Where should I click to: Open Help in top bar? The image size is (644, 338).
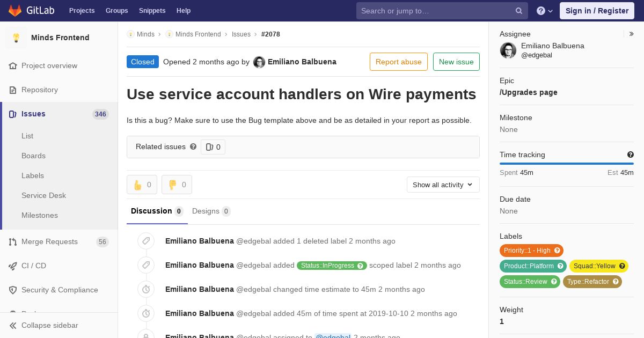[184, 11]
